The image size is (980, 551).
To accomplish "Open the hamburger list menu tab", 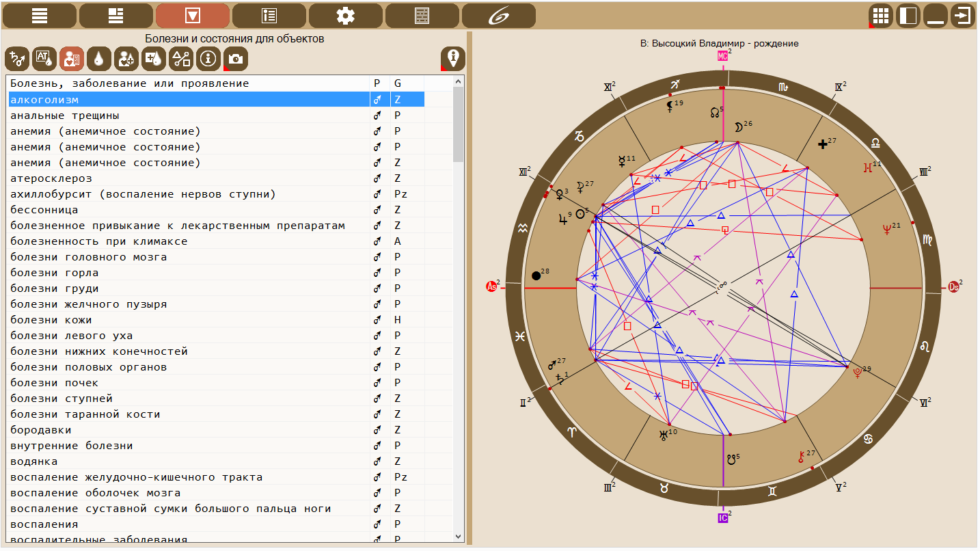I will (x=40, y=16).
